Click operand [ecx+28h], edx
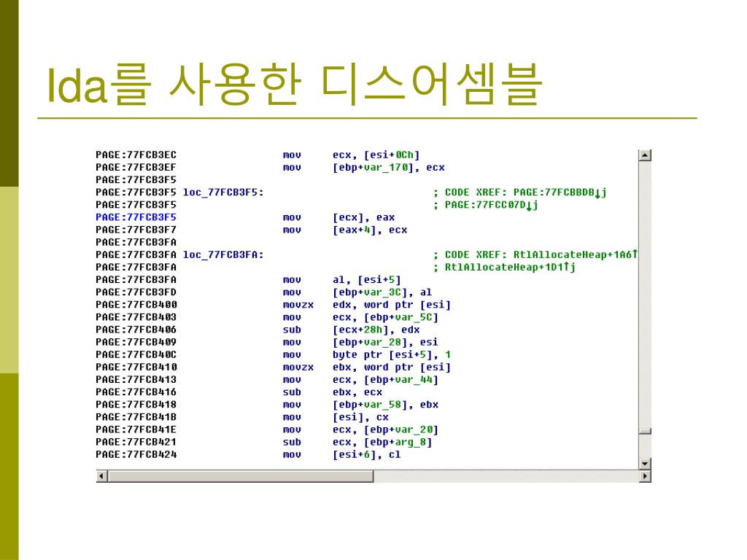 point(376,330)
